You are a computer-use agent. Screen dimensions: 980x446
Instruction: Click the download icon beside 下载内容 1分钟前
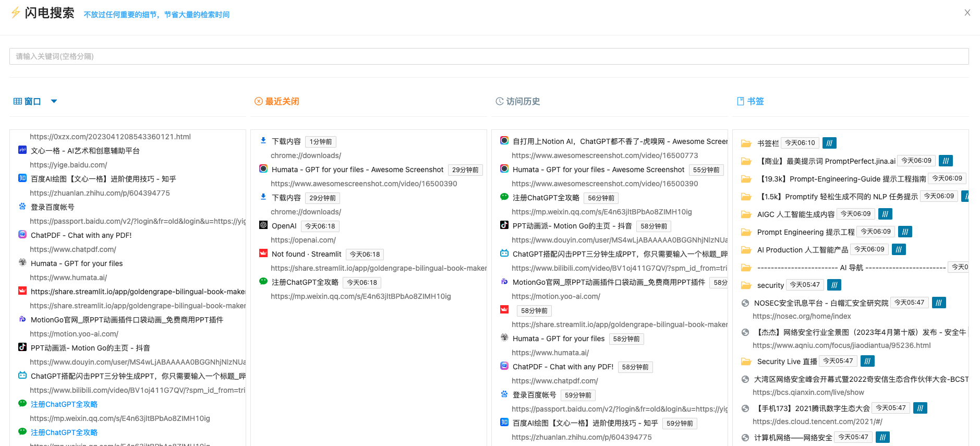pyautogui.click(x=263, y=141)
